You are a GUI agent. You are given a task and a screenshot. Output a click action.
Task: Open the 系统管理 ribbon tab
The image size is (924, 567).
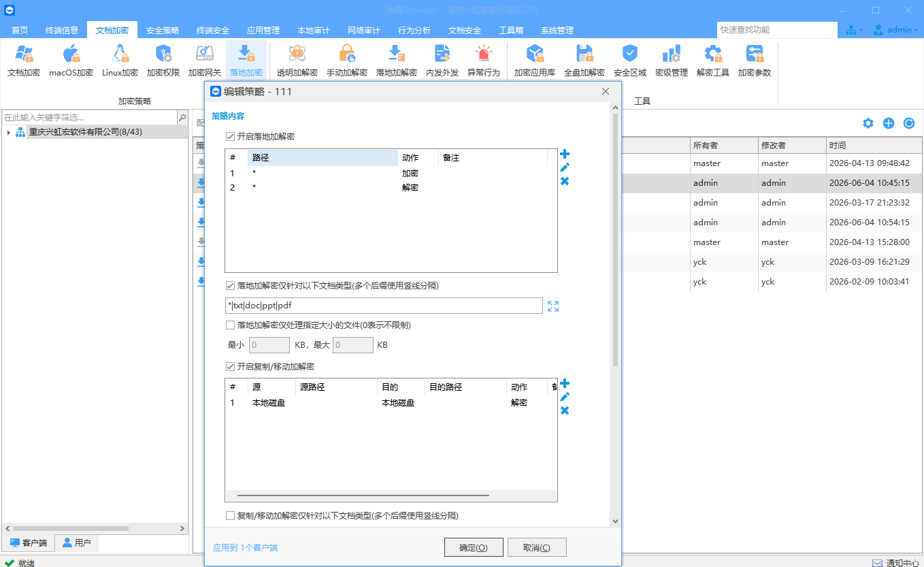(x=557, y=30)
